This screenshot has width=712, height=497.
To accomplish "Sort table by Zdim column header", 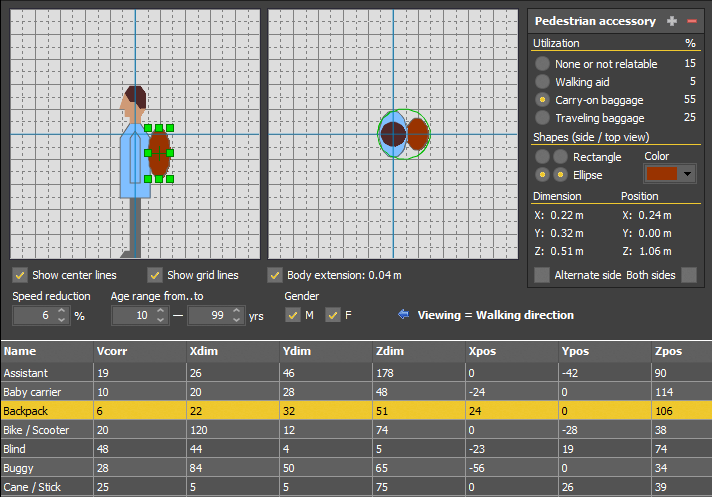I will click(x=419, y=351).
